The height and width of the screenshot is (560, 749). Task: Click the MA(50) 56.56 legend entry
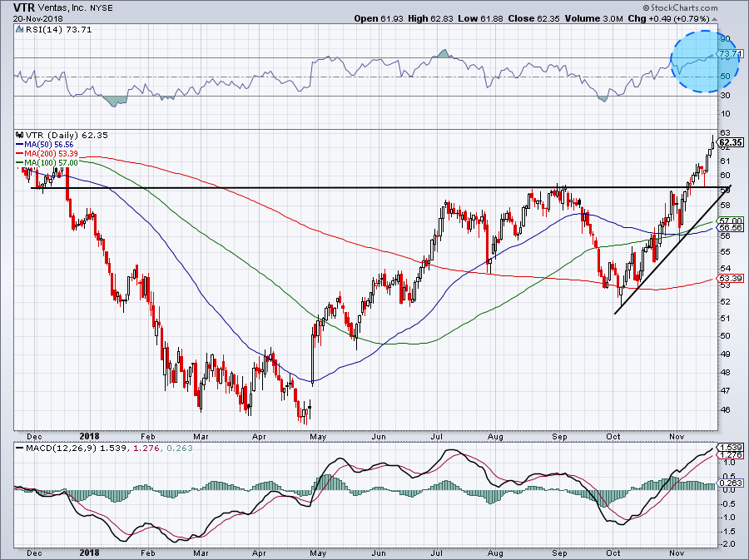point(44,144)
